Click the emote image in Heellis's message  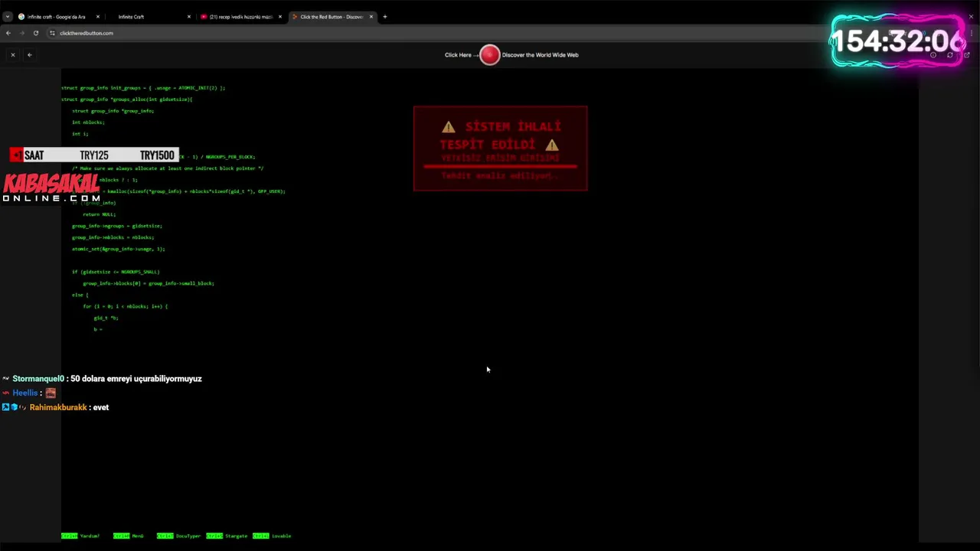[x=51, y=393]
